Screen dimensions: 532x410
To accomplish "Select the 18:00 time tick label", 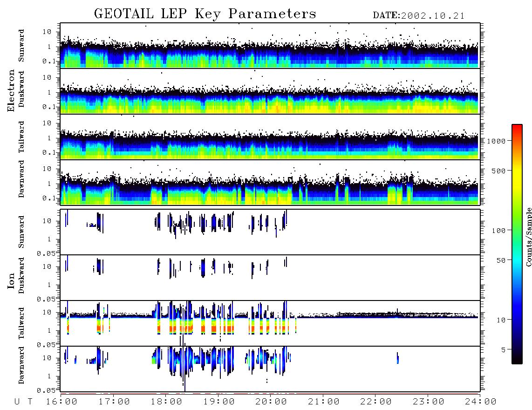I will pyautogui.click(x=166, y=402).
